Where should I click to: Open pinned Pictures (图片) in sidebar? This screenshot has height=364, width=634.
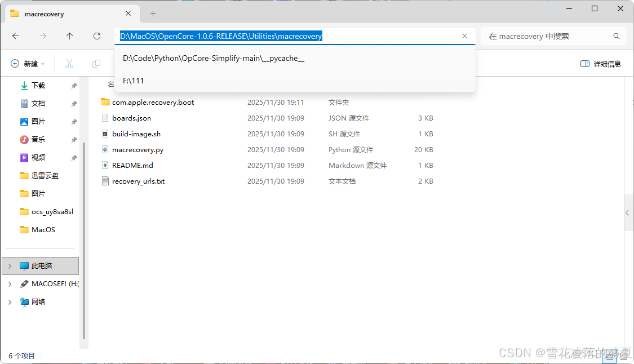[x=38, y=121]
